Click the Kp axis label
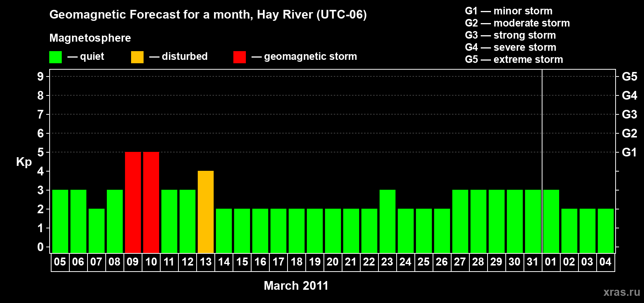This screenshot has height=303, width=644. tap(24, 162)
